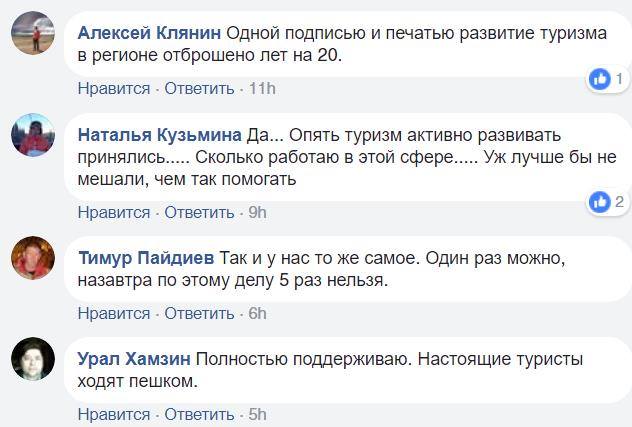The width and height of the screenshot is (632, 427).
Task: Open Тимур Пайдиев's avatar photo
Action: tap(32, 257)
